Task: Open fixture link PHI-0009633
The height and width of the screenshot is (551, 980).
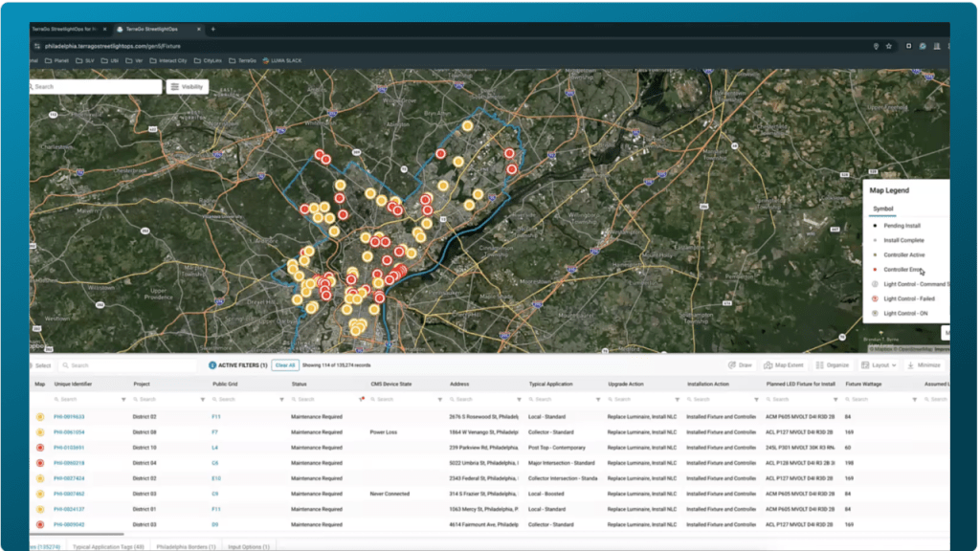Action: (69, 417)
